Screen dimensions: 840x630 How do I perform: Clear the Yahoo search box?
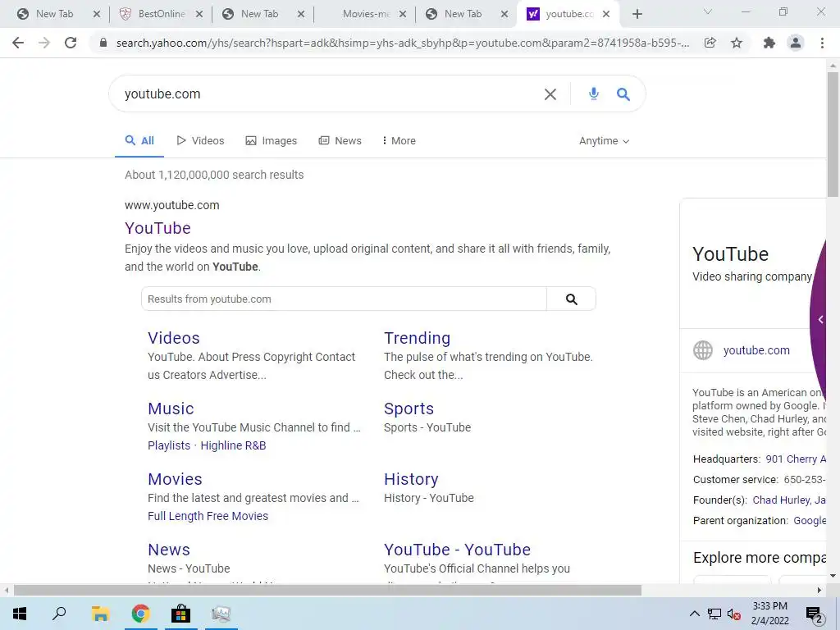(550, 94)
